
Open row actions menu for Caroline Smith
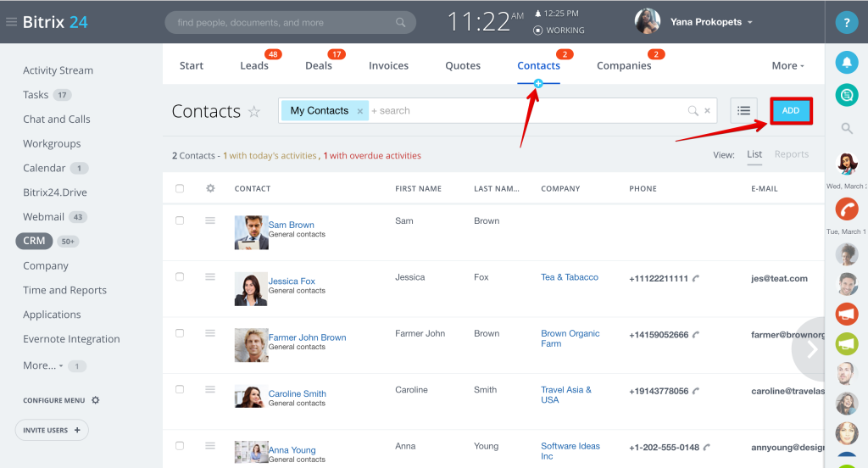tap(210, 390)
